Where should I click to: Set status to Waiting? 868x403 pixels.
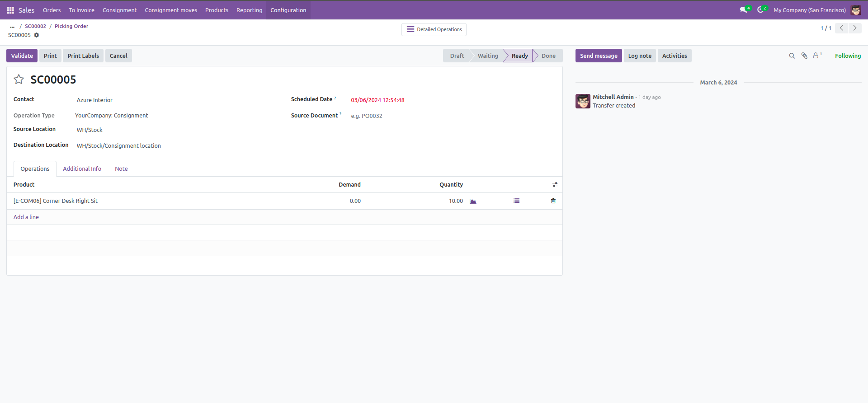click(x=488, y=56)
